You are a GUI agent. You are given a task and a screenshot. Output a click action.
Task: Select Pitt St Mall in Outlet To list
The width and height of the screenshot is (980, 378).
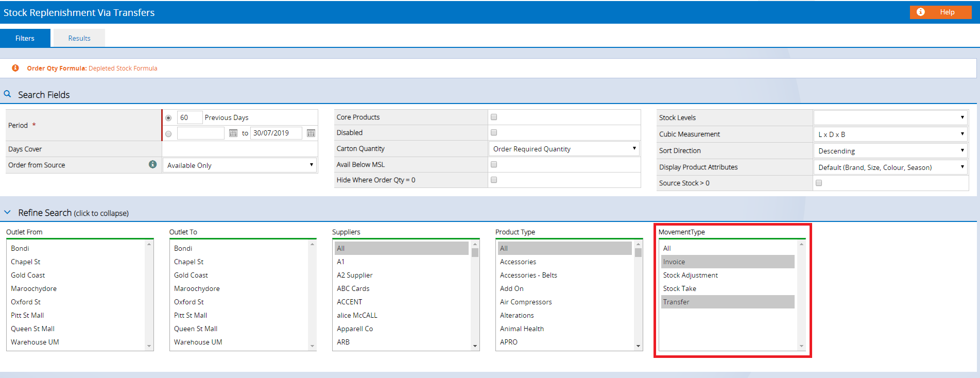click(x=239, y=315)
